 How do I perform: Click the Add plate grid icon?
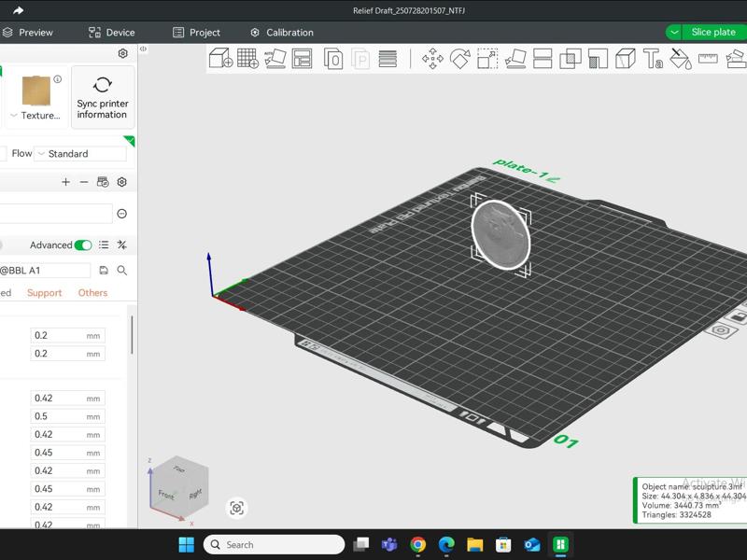[x=247, y=59]
